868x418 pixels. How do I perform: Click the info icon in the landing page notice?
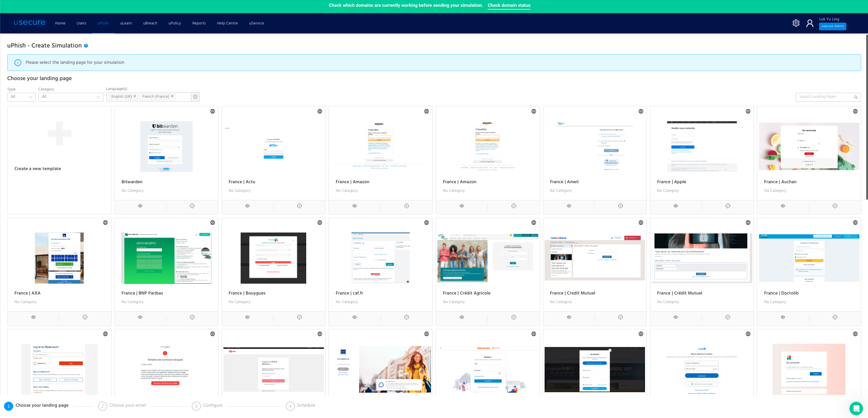pyautogui.click(x=18, y=63)
